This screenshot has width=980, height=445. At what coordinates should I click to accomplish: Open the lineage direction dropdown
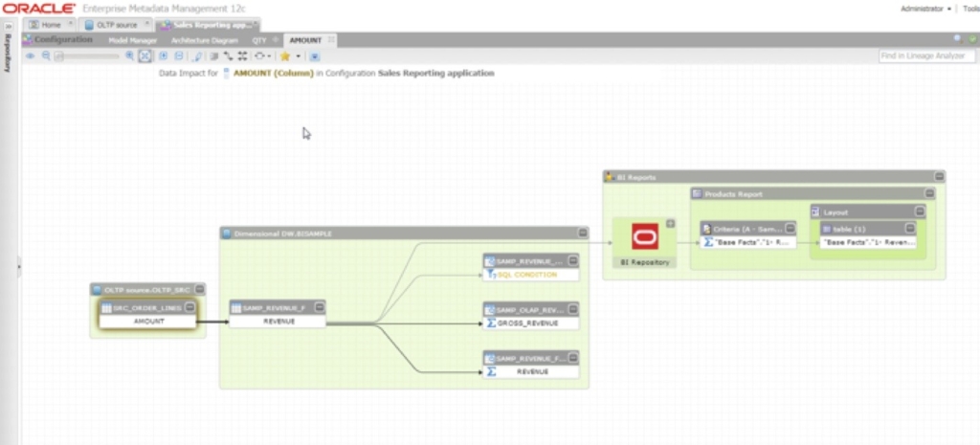262,56
